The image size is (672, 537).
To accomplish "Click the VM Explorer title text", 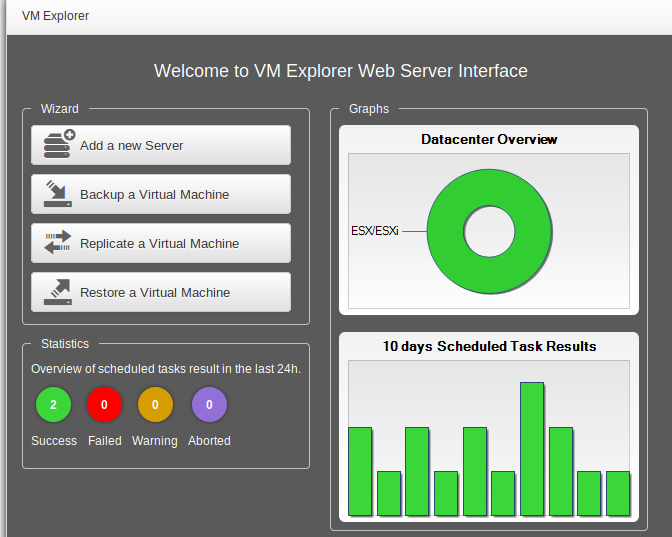I will pos(55,16).
